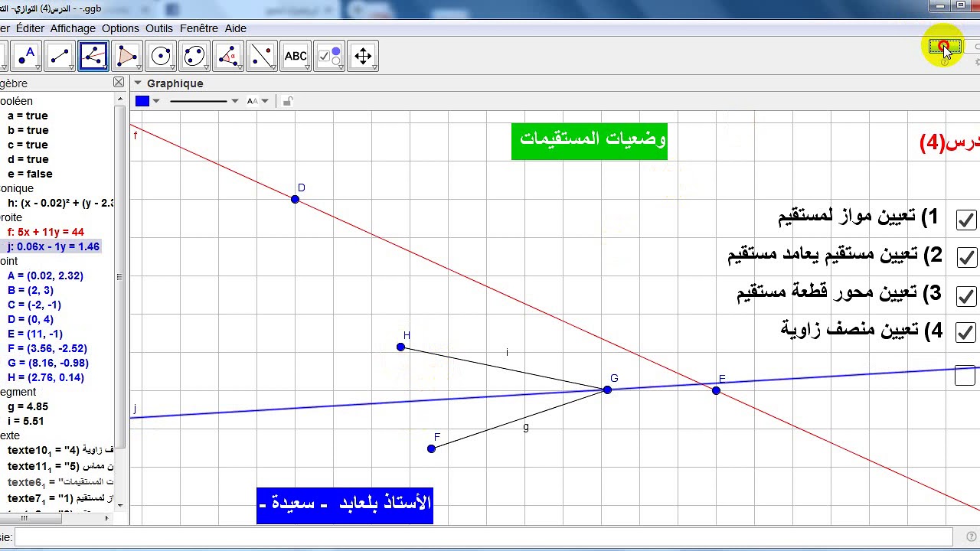Select the Ellipse conic tool

[194, 56]
